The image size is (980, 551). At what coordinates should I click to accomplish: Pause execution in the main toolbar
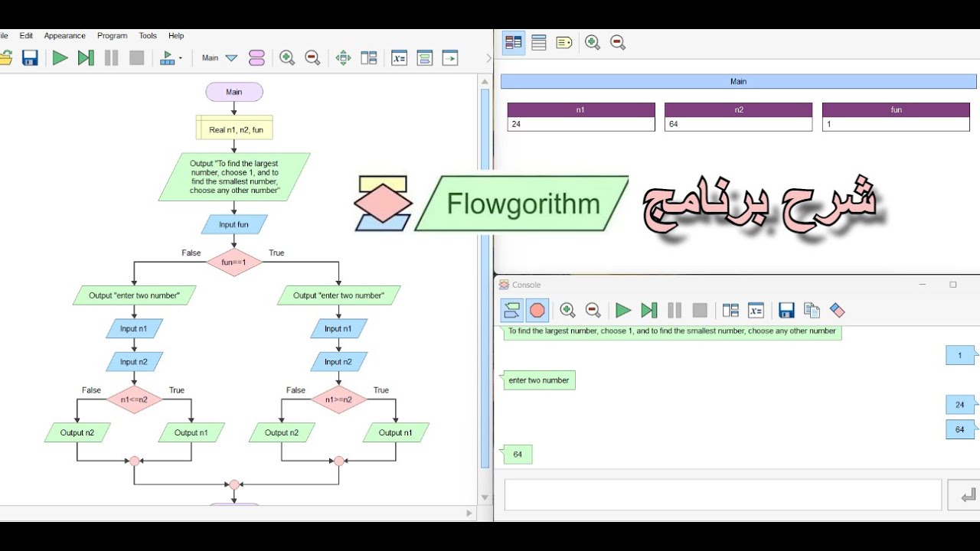(111, 57)
